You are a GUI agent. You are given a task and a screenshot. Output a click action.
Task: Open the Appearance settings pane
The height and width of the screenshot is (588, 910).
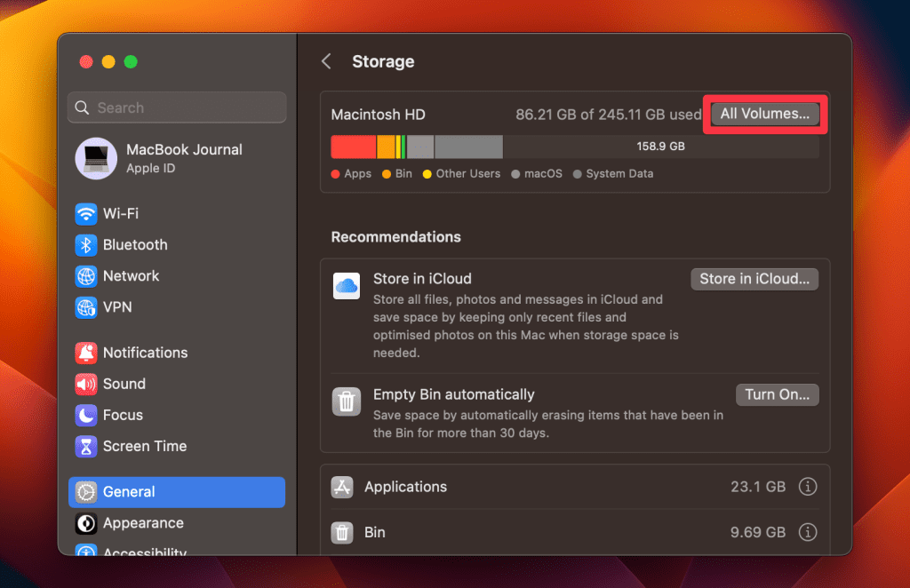142,523
